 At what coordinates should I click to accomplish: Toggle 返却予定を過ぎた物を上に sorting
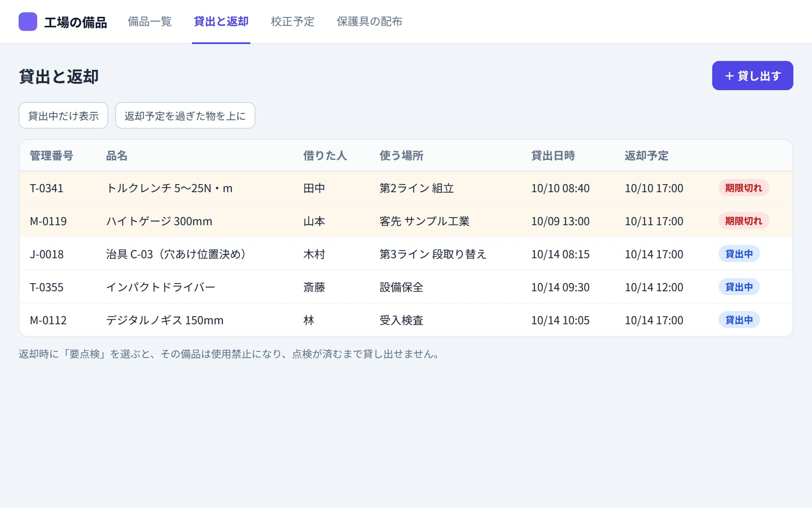(185, 116)
